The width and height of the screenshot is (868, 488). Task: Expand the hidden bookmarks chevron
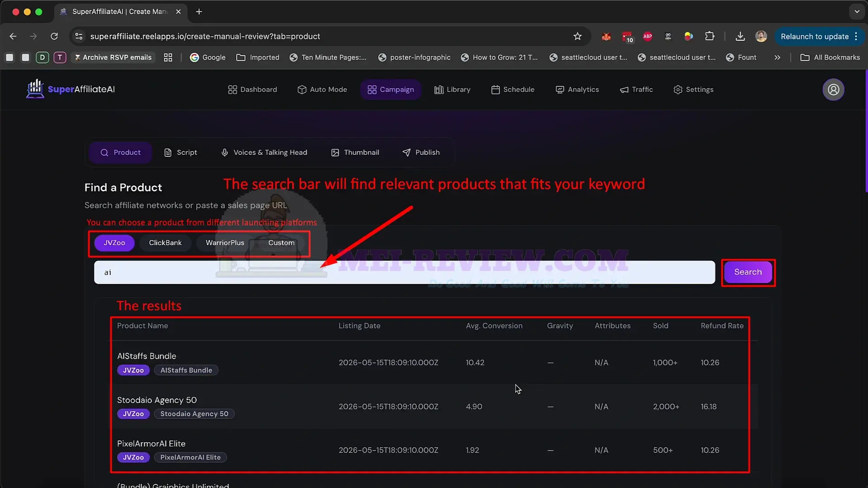point(777,57)
